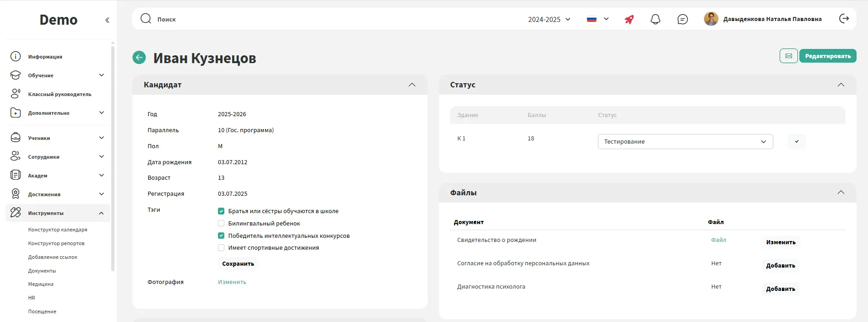
Task: Click the Редактировать button
Action: click(x=827, y=56)
